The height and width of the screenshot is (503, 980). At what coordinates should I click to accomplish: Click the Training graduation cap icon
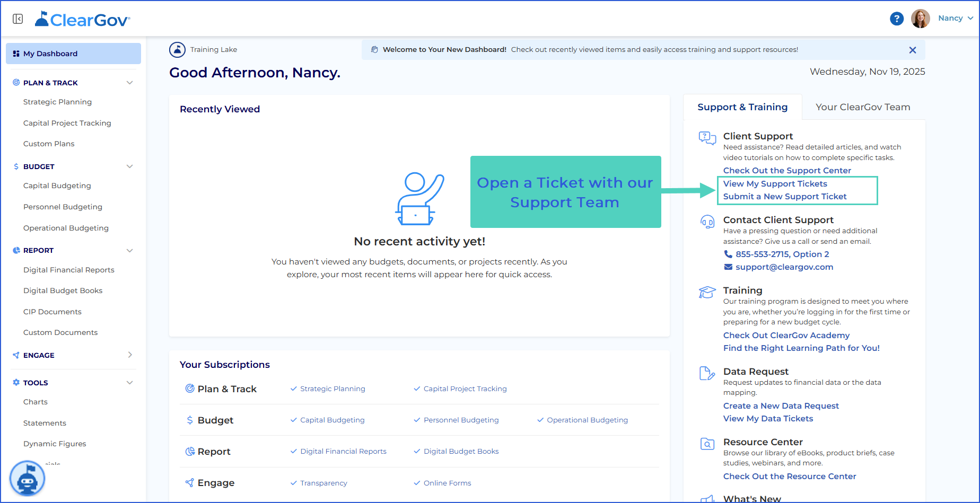click(707, 292)
